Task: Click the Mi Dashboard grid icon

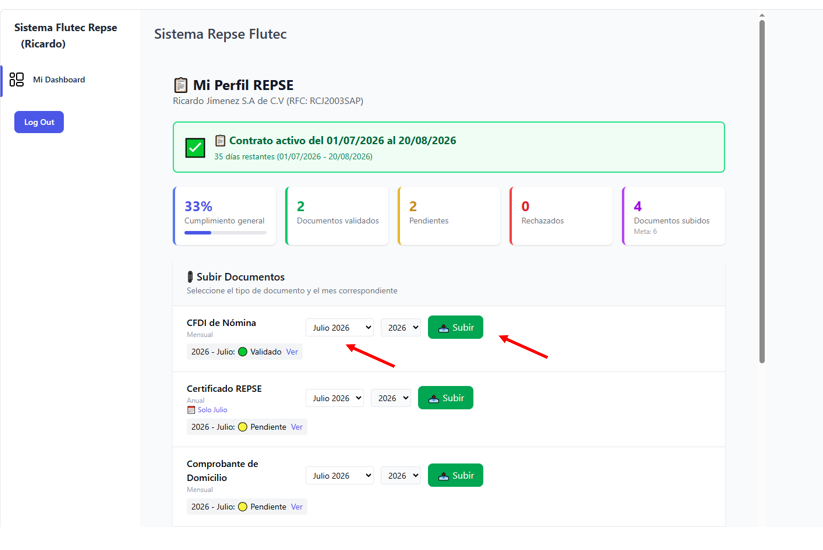Action: [x=17, y=80]
